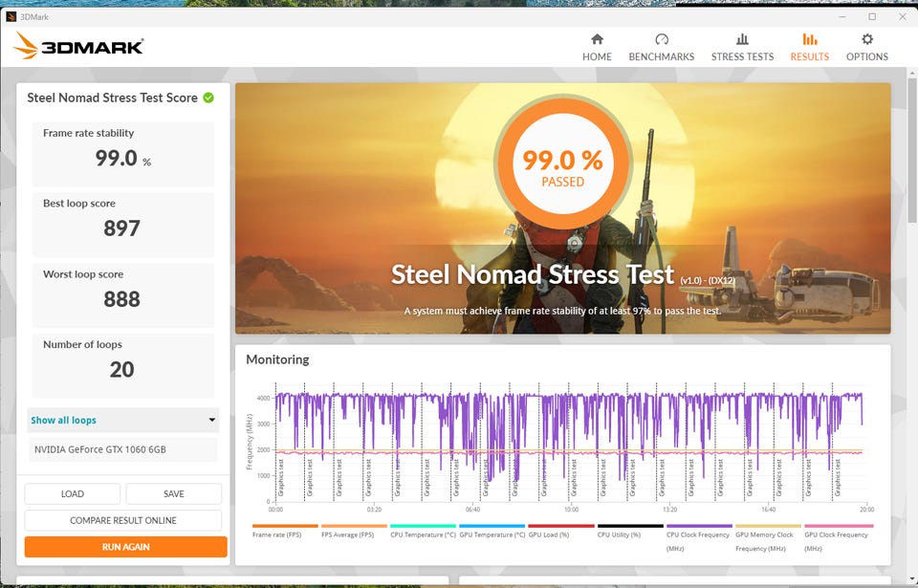Image resolution: width=918 pixels, height=588 pixels.
Task: Click the scrollbar down arrow
Action: (912, 579)
